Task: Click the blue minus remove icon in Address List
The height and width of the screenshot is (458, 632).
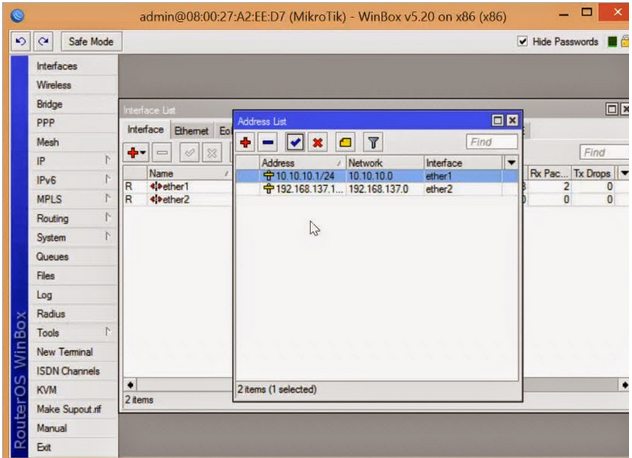Action: [x=268, y=142]
